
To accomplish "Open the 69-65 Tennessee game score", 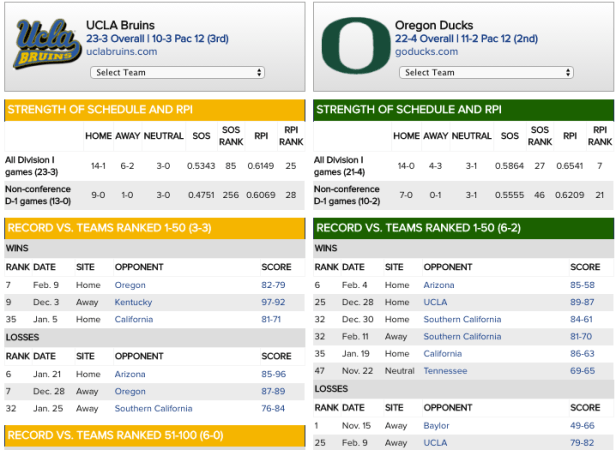I will pos(584,370).
